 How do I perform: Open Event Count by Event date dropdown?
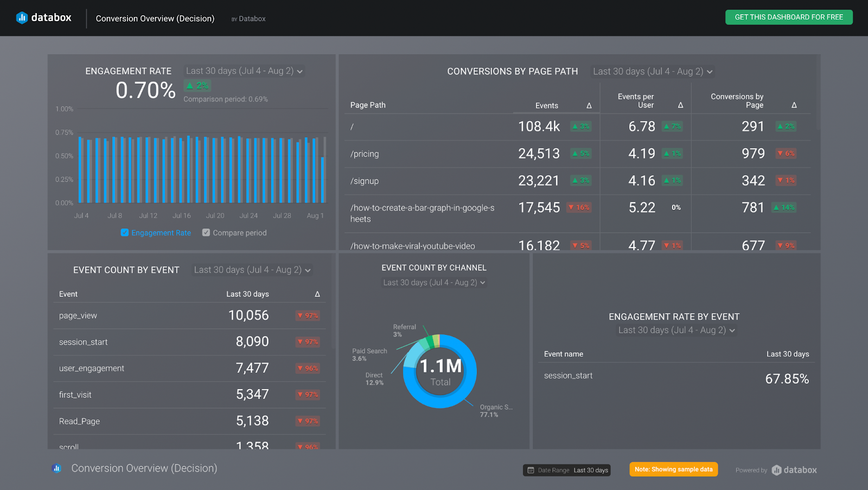(252, 270)
